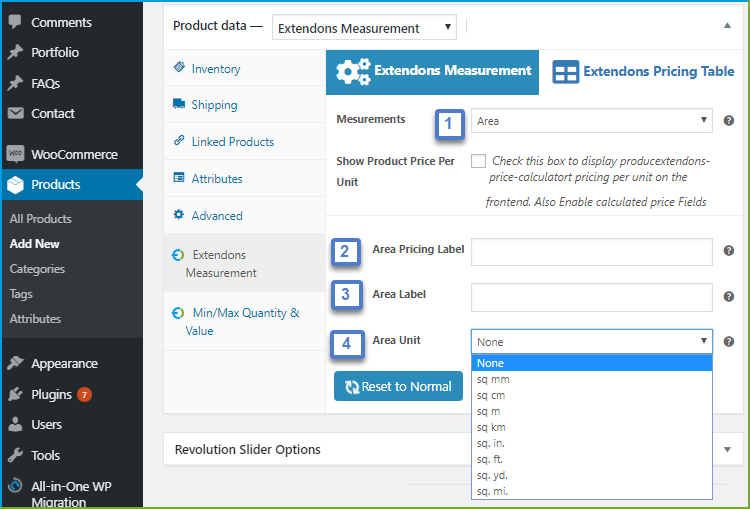Open Attributes in Products sidebar submenu
The width and height of the screenshot is (750, 509).
pos(35,319)
